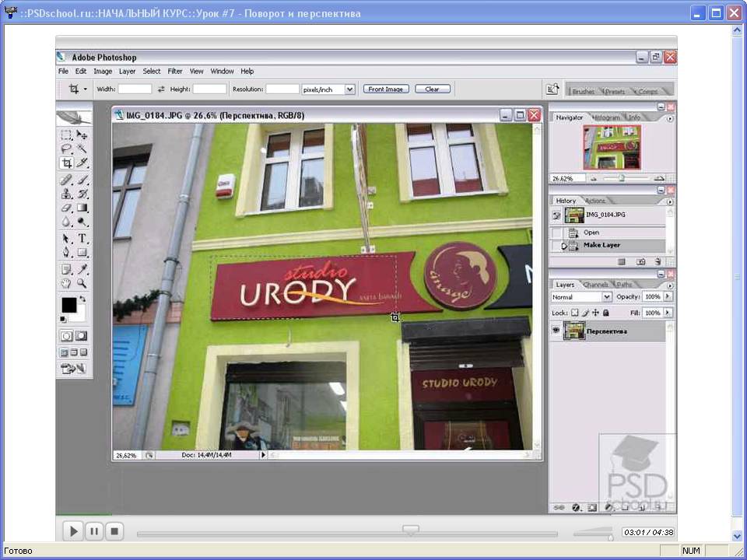This screenshot has height=560, width=747.
Task: Open document status bar arrow menu
Action: pos(262,455)
